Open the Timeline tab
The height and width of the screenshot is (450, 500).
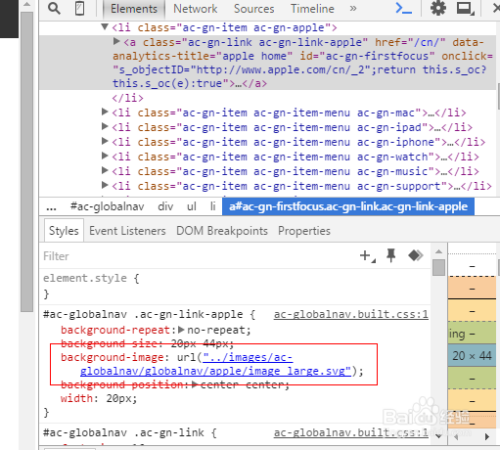click(x=312, y=9)
